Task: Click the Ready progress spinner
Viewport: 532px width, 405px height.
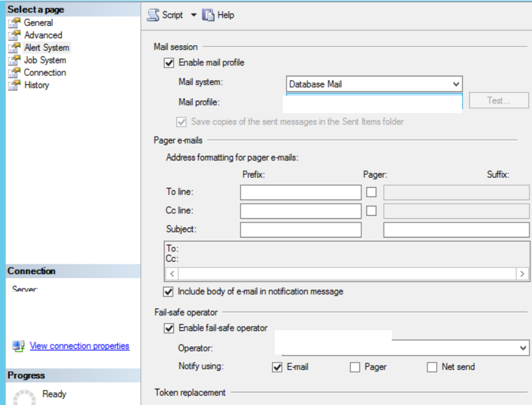Action: pos(24,398)
